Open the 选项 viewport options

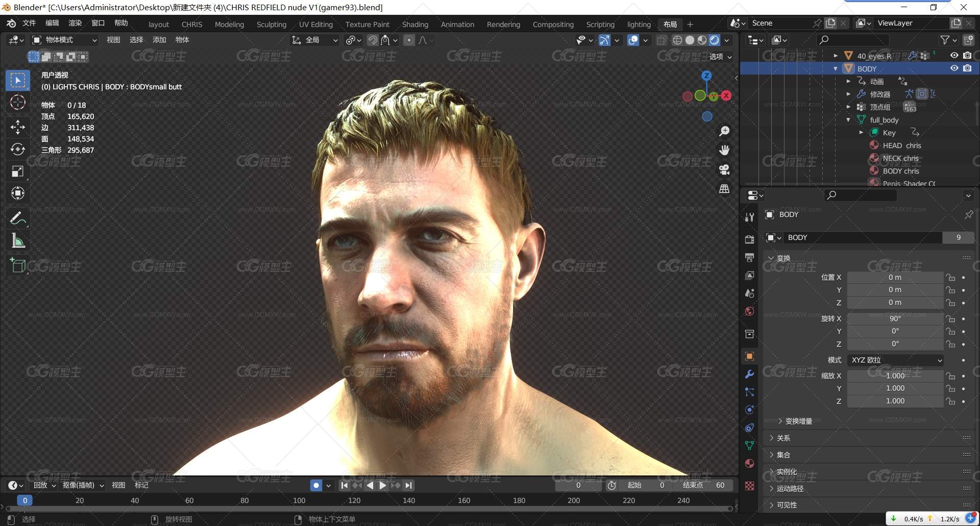click(721, 57)
